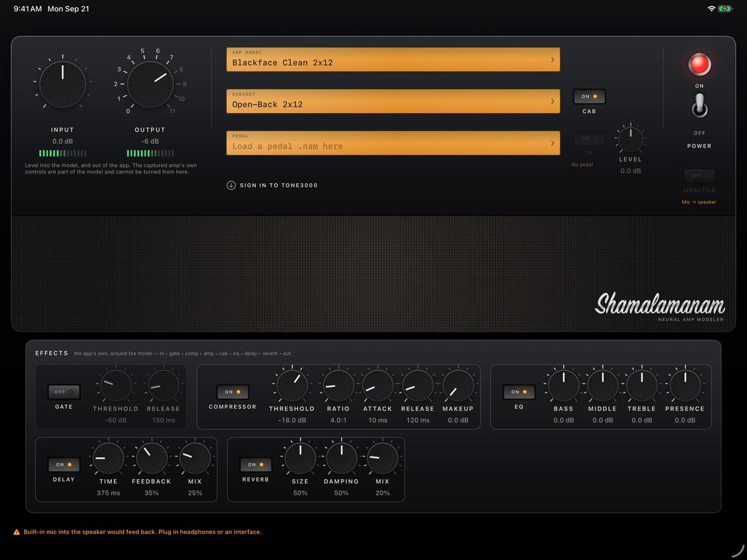Click the pedal LEVEL knob
Image resolution: width=747 pixels, height=560 pixels.
(631, 139)
